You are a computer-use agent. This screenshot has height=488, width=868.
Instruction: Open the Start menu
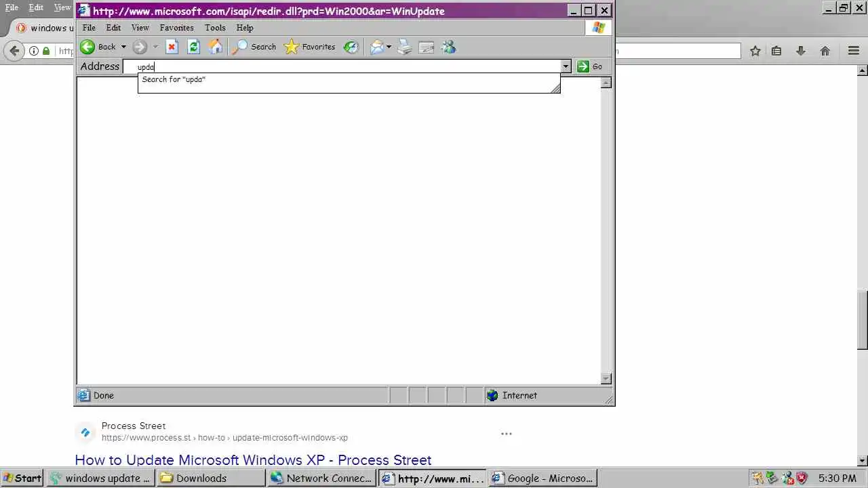pyautogui.click(x=22, y=478)
